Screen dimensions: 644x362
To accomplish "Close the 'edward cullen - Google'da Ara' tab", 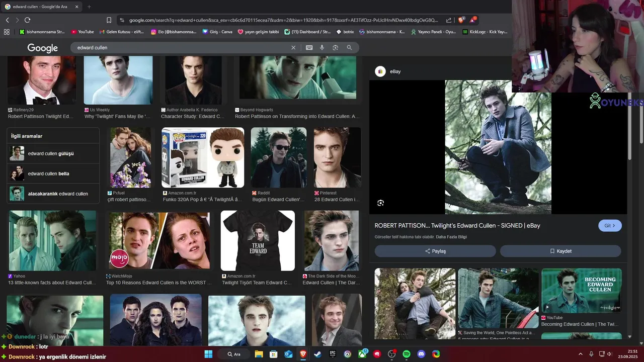I will pos(76,7).
